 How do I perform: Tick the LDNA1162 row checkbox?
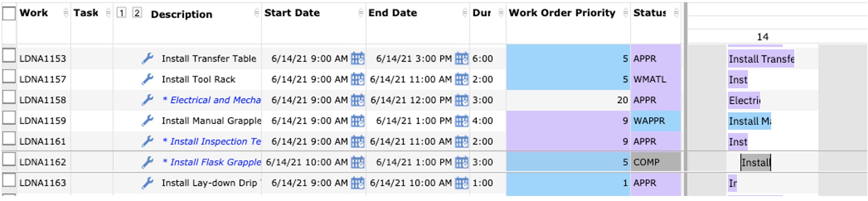(x=9, y=160)
